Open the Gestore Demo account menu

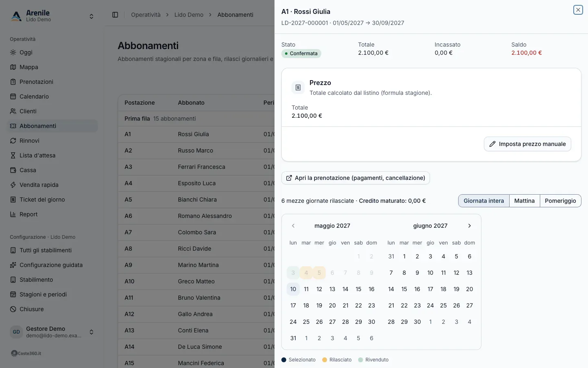[52, 332]
